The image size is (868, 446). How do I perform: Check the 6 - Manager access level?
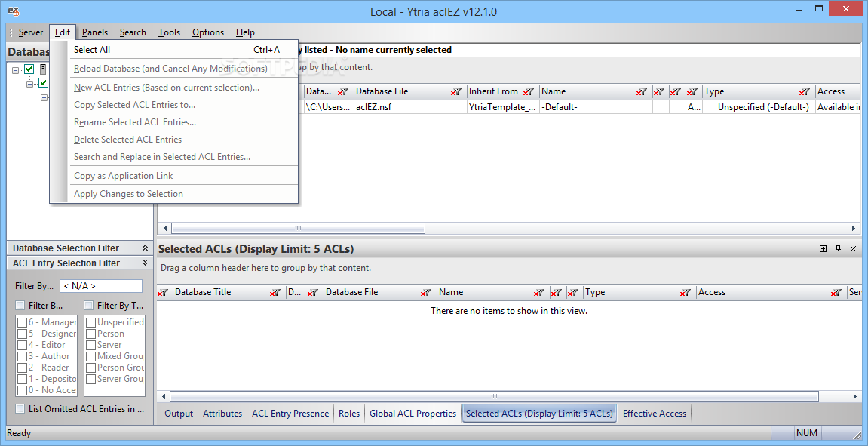coord(22,322)
